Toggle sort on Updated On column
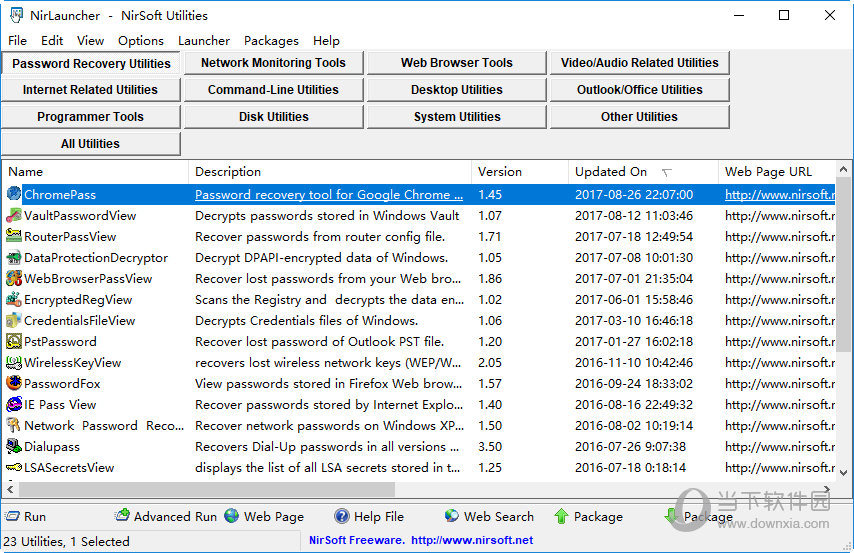854x553 pixels. [643, 172]
